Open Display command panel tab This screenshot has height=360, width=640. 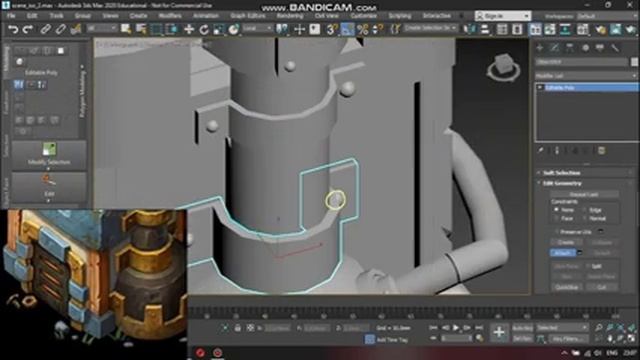pos(600,48)
